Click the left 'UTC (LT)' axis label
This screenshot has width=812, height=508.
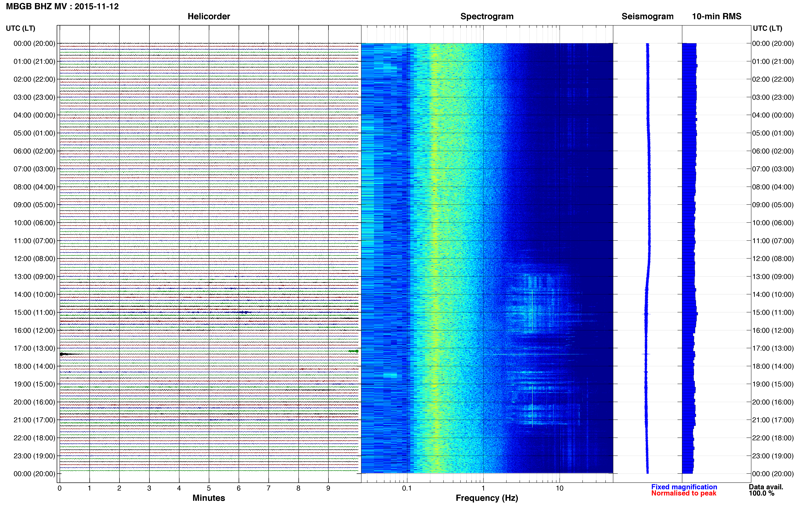21,28
